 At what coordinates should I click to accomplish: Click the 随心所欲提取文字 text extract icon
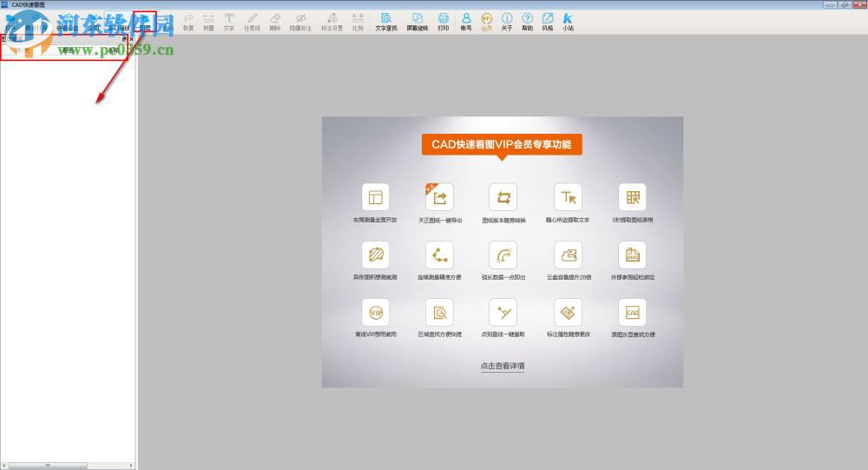[568, 197]
